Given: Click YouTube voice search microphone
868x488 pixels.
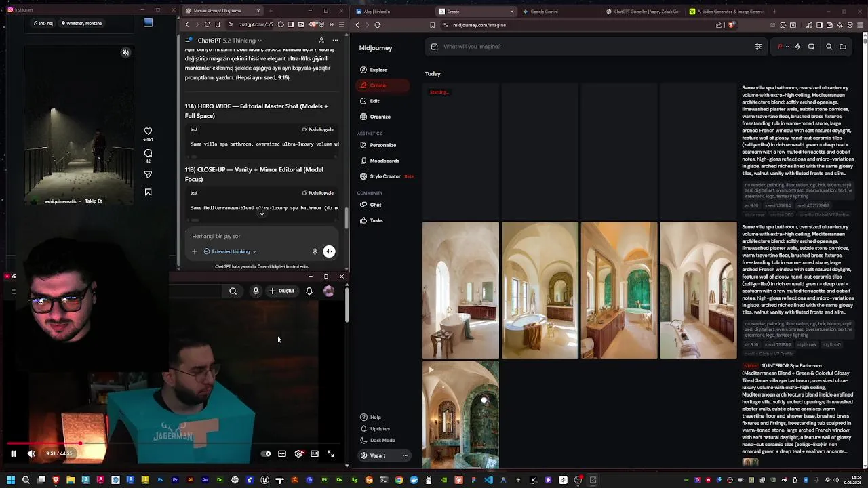Looking at the screenshot, I should (x=256, y=291).
